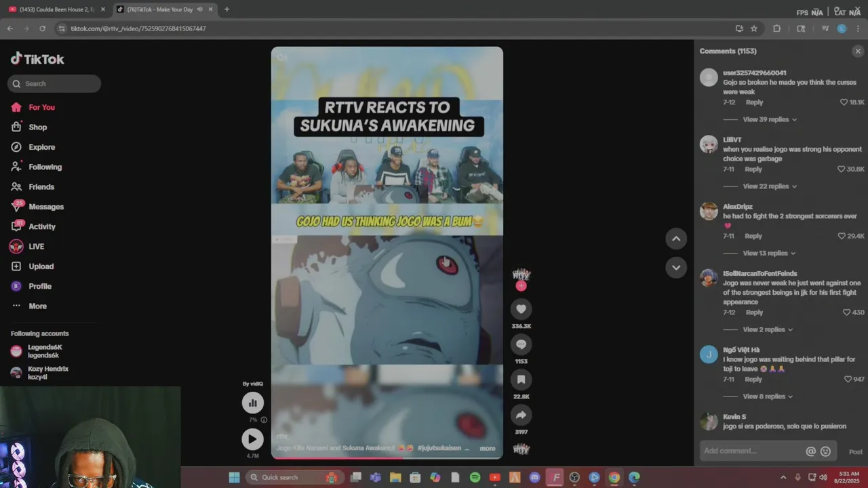Open the spinning sound disc icon
Image resolution: width=868 pixels, height=488 pixels.
tap(521, 449)
